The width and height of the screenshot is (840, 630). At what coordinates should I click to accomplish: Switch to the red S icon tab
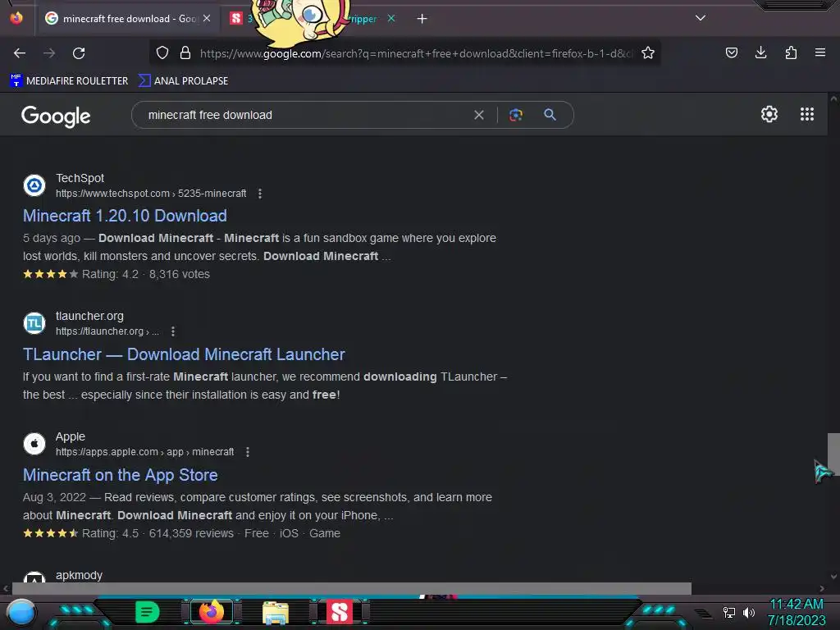[x=236, y=18]
